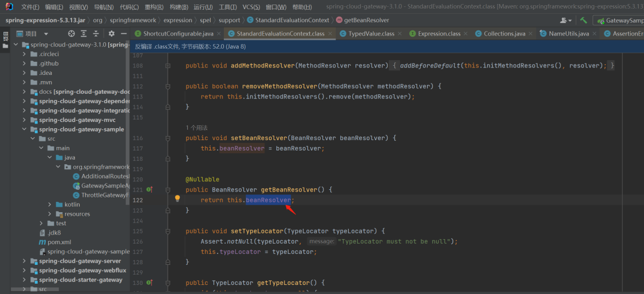This screenshot has width=644, height=294.
Task: Expand the spring-cloud-gateway-server module
Action: tap(24, 261)
